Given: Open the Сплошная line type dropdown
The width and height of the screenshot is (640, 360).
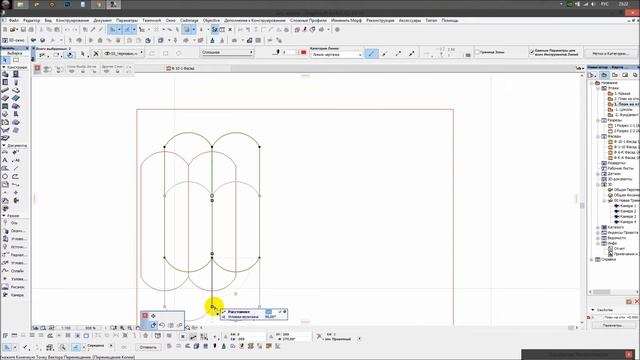Looking at the screenshot, I should 227,53.
